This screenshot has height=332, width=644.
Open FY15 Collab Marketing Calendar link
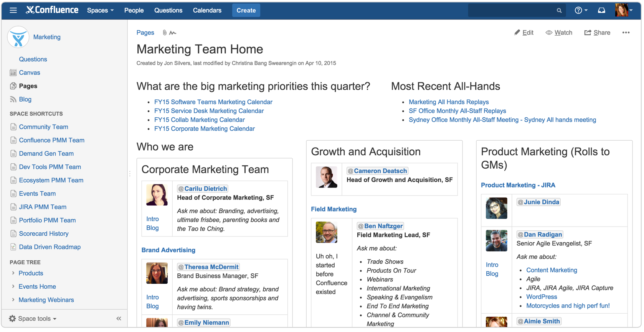199,120
